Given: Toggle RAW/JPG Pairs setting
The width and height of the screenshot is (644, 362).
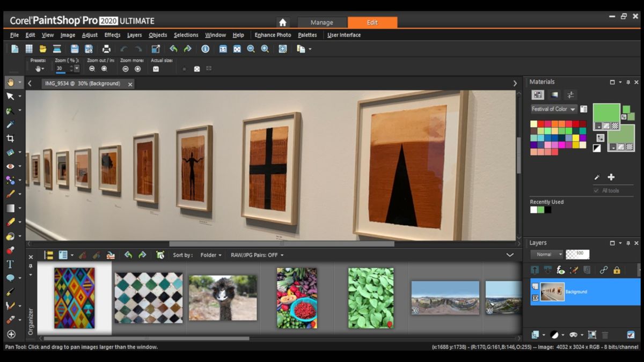Looking at the screenshot, I should pyautogui.click(x=257, y=255).
